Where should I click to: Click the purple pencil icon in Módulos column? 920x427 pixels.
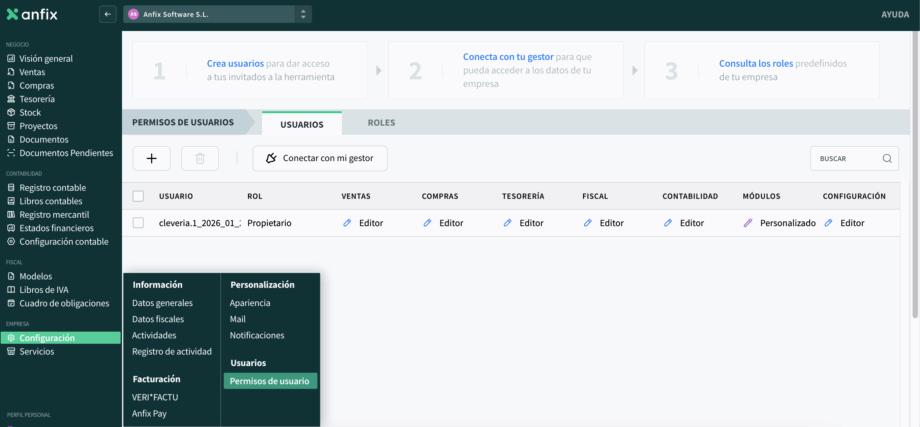click(747, 223)
